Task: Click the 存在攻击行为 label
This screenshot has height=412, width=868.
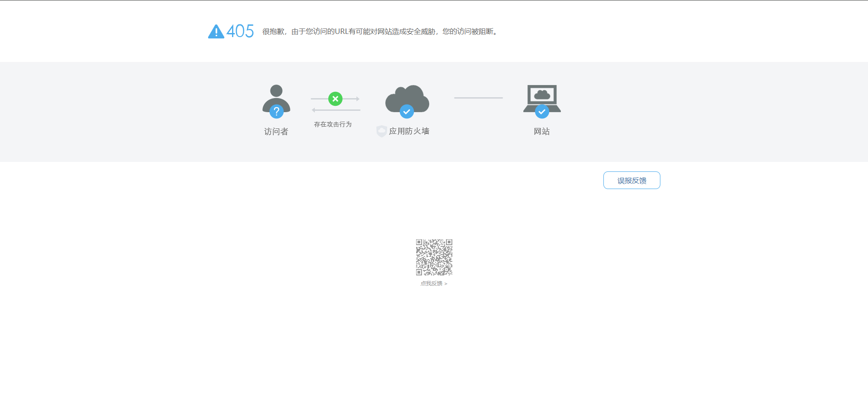Action: point(333,124)
